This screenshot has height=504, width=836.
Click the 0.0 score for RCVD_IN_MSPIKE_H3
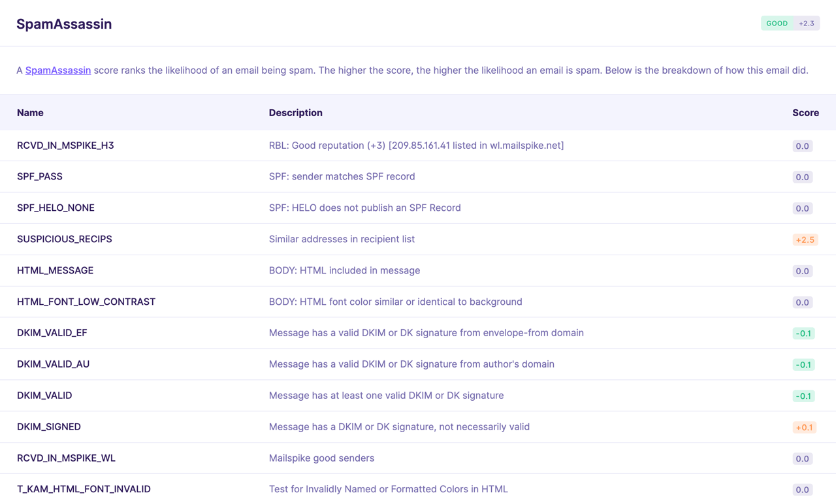click(x=803, y=146)
